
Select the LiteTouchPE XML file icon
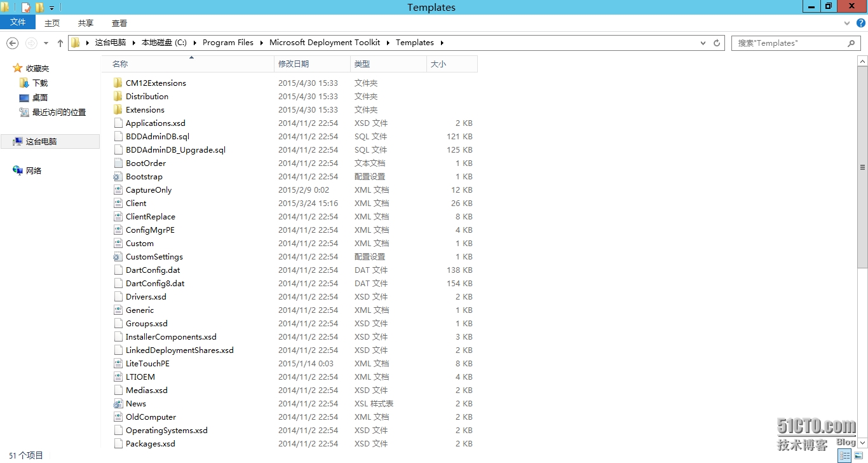click(x=118, y=363)
